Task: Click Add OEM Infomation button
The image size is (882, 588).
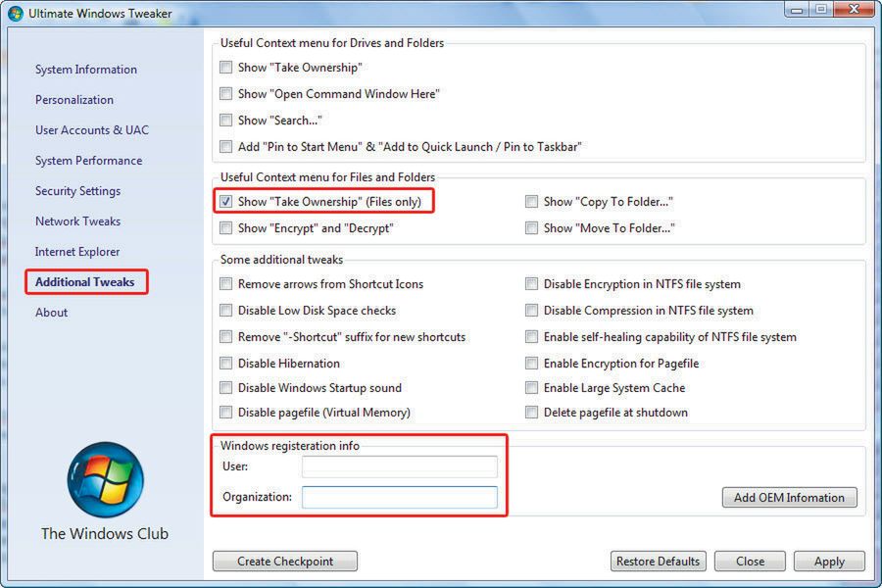Action: [x=789, y=498]
